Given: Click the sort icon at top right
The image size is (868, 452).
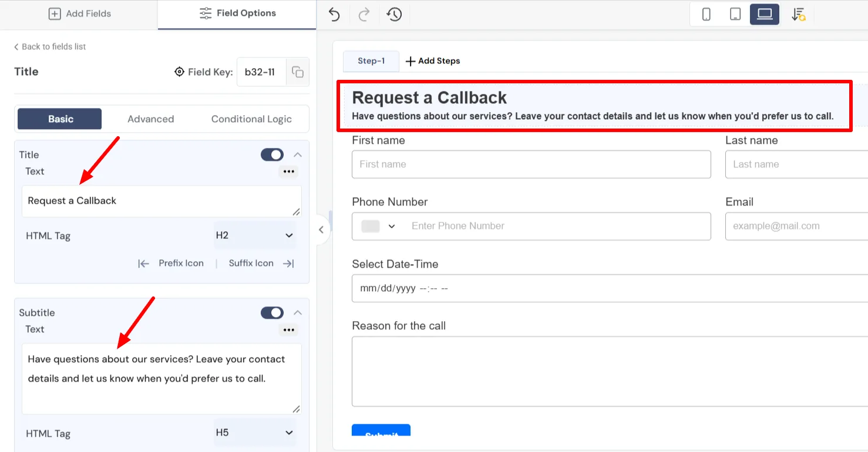Looking at the screenshot, I should (798, 15).
